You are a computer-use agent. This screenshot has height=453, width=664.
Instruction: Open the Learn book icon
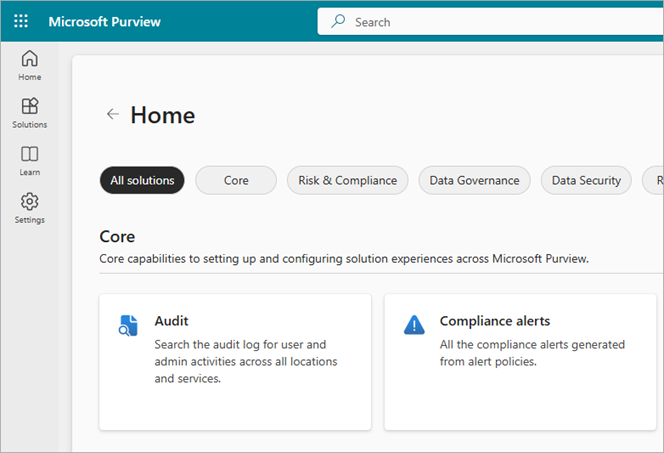pos(30,154)
